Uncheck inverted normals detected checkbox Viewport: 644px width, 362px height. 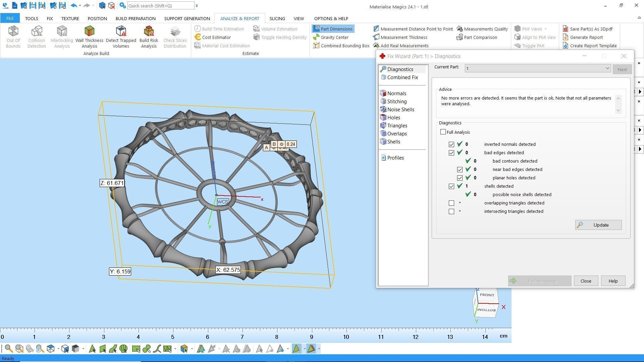451,144
